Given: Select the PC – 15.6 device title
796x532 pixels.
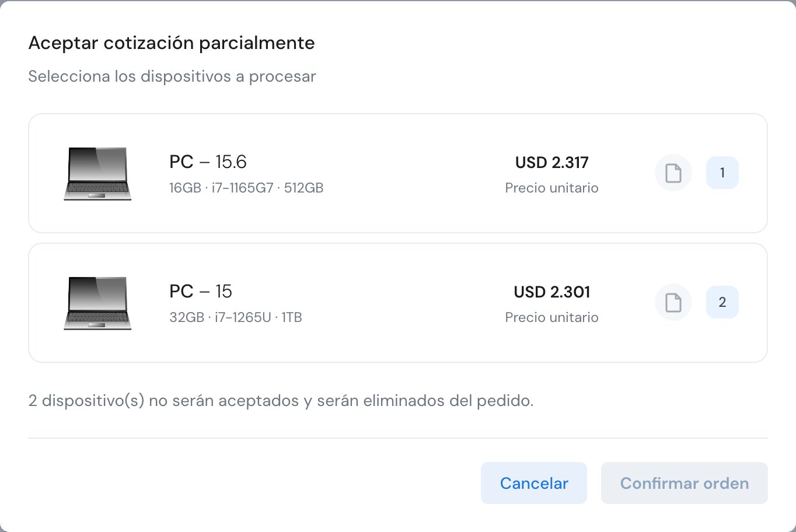Looking at the screenshot, I should point(208,162).
